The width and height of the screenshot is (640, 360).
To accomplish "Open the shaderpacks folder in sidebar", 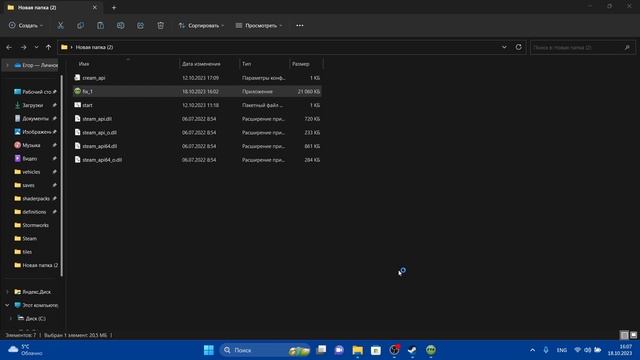I will [x=35, y=198].
